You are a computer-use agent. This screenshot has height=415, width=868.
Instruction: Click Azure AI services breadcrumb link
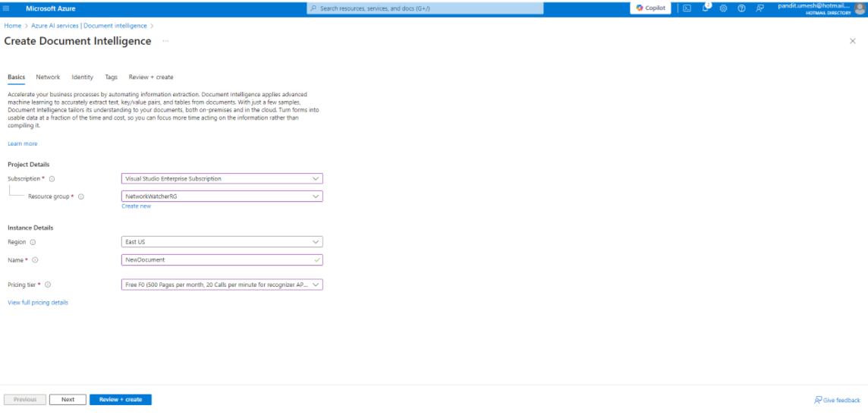(89, 26)
